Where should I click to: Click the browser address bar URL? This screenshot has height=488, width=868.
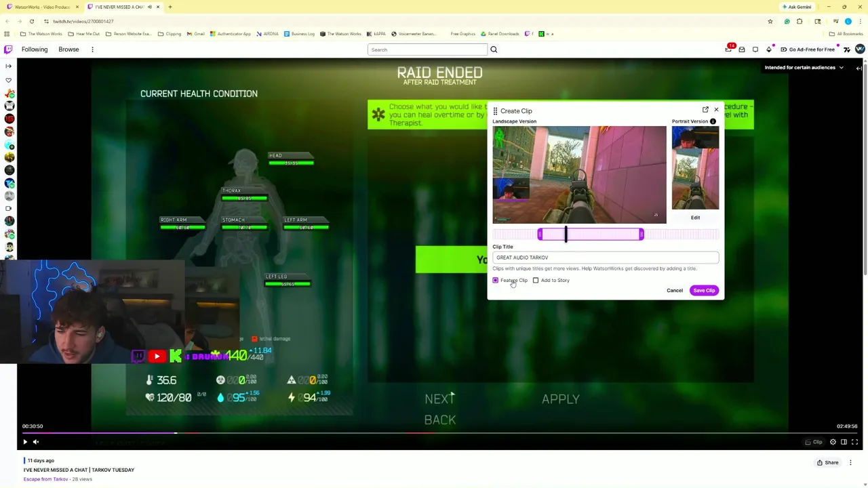83,22
